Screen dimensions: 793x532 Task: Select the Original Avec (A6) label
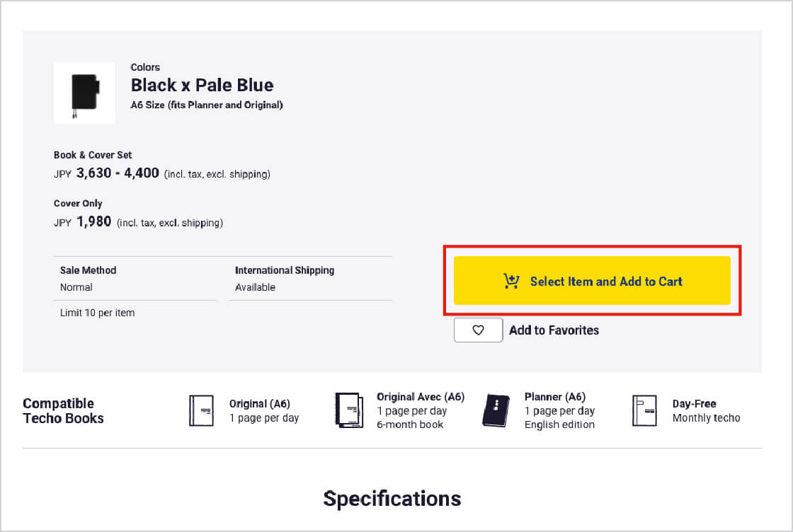pos(421,397)
